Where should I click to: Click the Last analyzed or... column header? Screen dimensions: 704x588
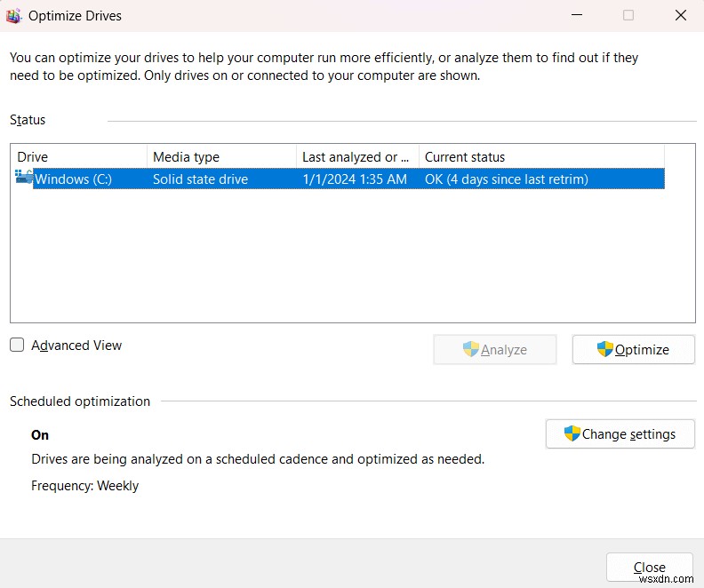358,156
